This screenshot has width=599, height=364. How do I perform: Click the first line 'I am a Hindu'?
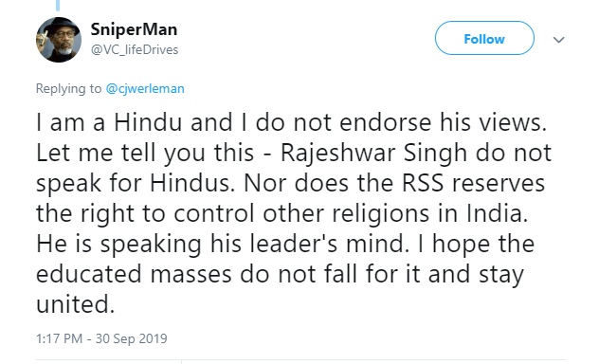(109, 122)
